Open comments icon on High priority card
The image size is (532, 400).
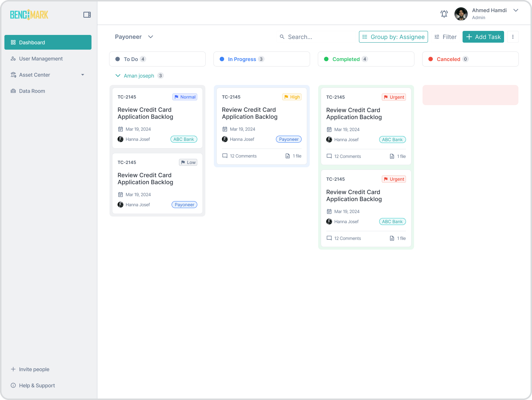point(225,156)
